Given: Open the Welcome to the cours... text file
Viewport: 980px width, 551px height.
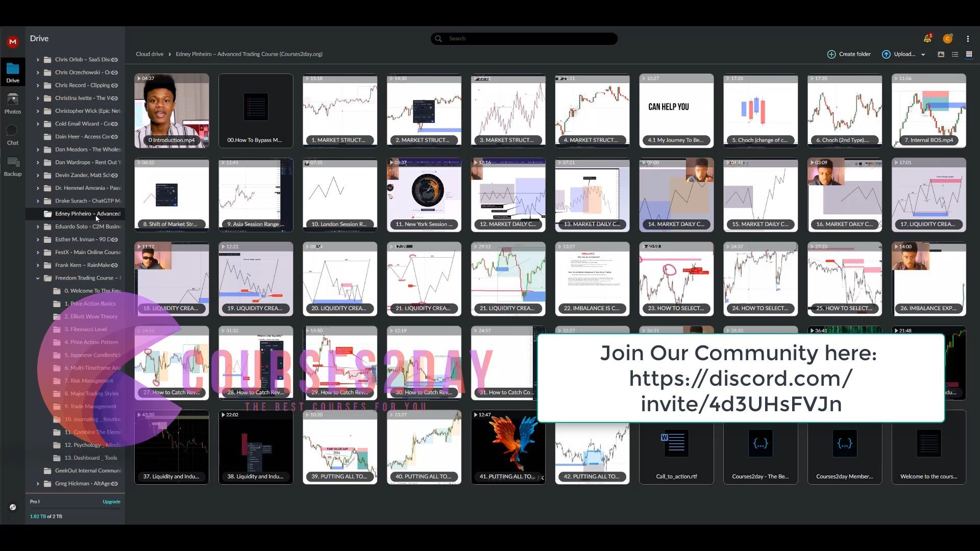Looking at the screenshot, I should [x=929, y=447].
